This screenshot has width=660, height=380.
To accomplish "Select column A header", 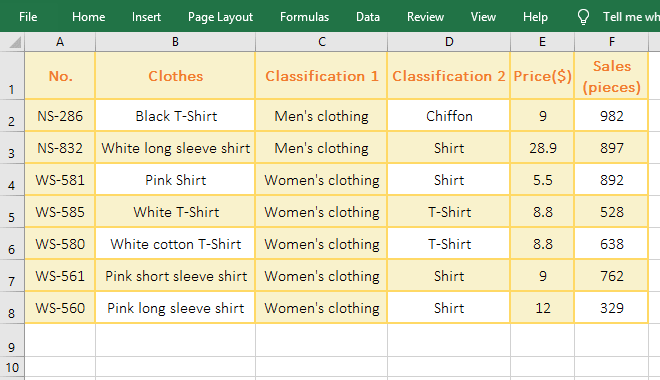I will click(x=60, y=42).
